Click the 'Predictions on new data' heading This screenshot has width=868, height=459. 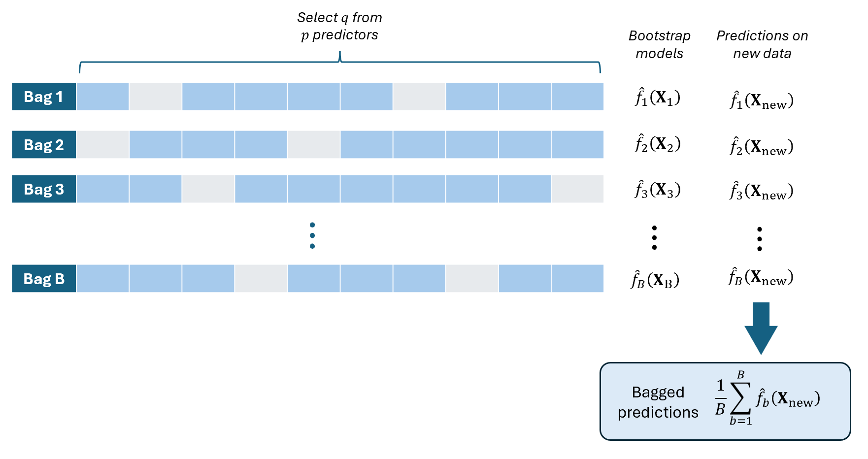(762, 44)
